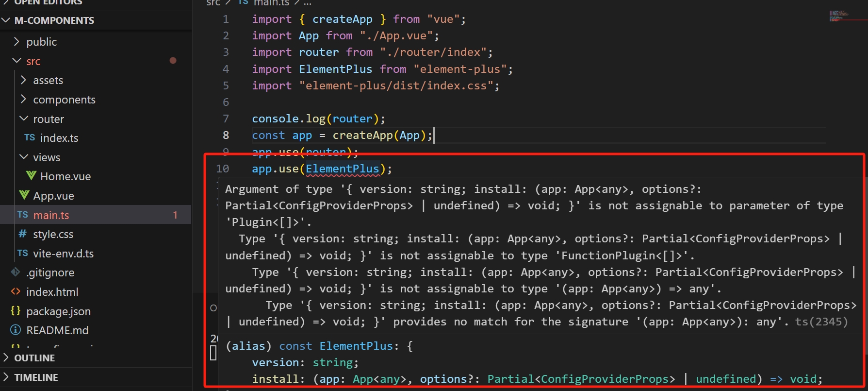This screenshot has height=391, width=868.
Task: Click the Vue icon next to Home.vue
Action: click(x=32, y=176)
